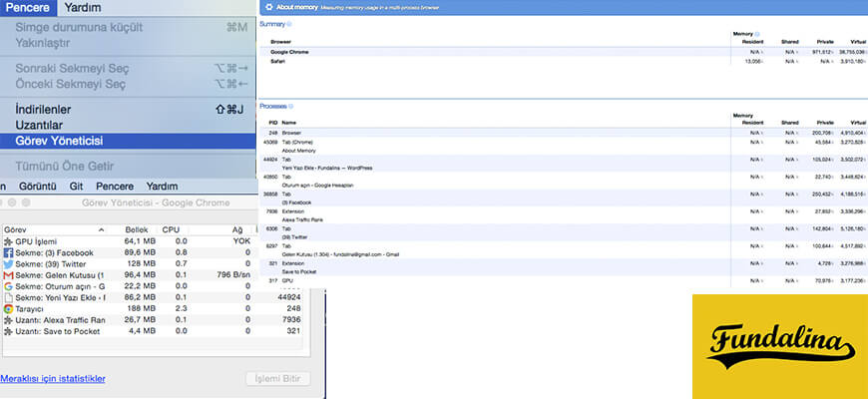Sort task list by Bellek column
Screen dimensions: 868x399
137,229
